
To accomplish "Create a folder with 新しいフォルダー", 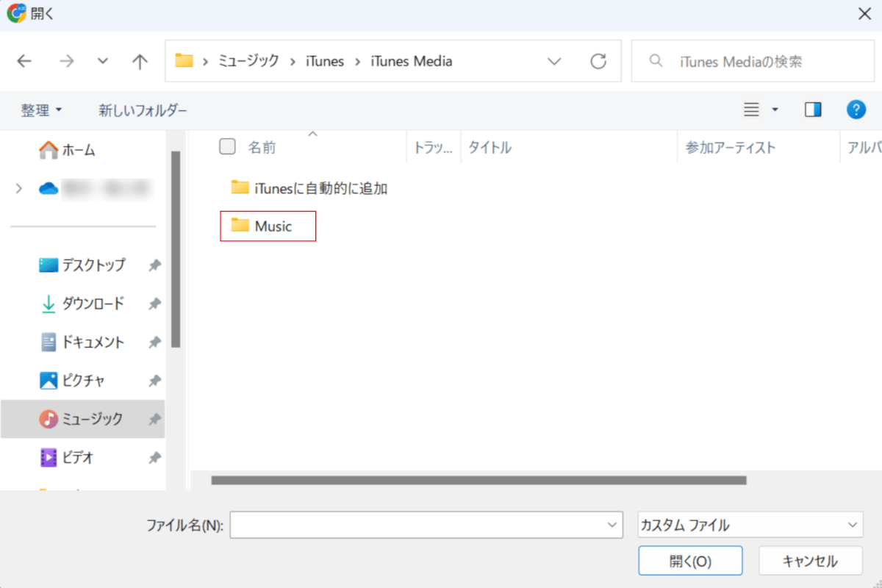I will coord(143,110).
